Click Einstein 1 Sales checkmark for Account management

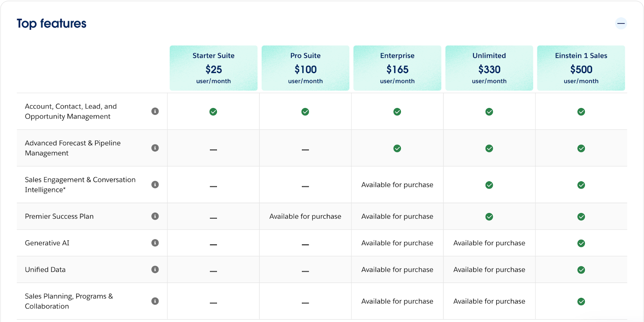click(x=581, y=112)
